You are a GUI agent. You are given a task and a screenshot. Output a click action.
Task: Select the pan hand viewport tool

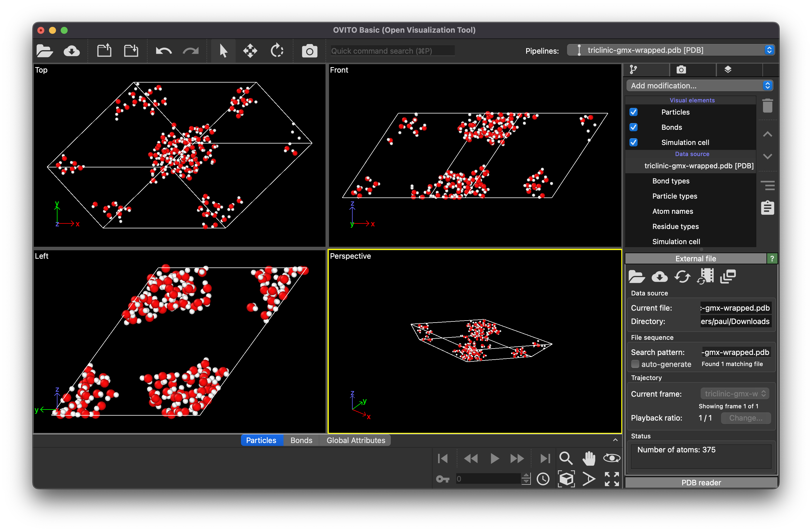[589, 458]
